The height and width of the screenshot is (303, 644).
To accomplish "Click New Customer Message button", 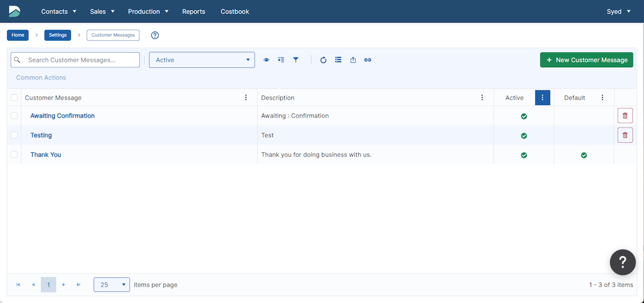I will tap(586, 60).
